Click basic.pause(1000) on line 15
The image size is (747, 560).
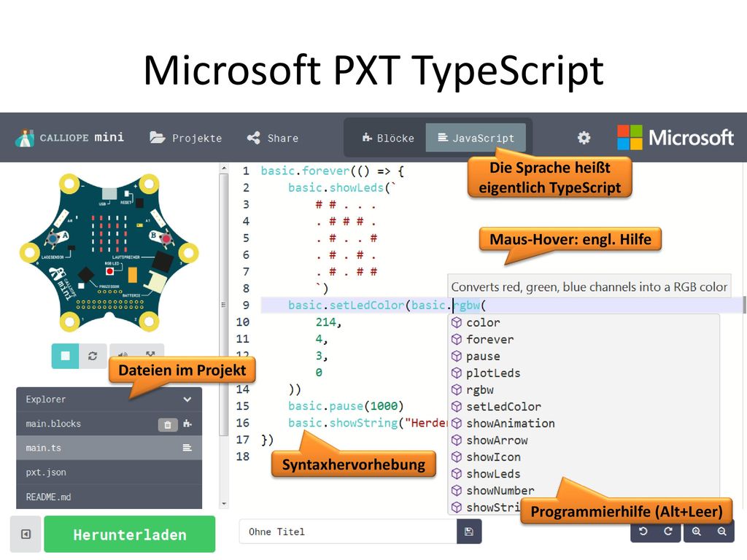tap(346, 406)
